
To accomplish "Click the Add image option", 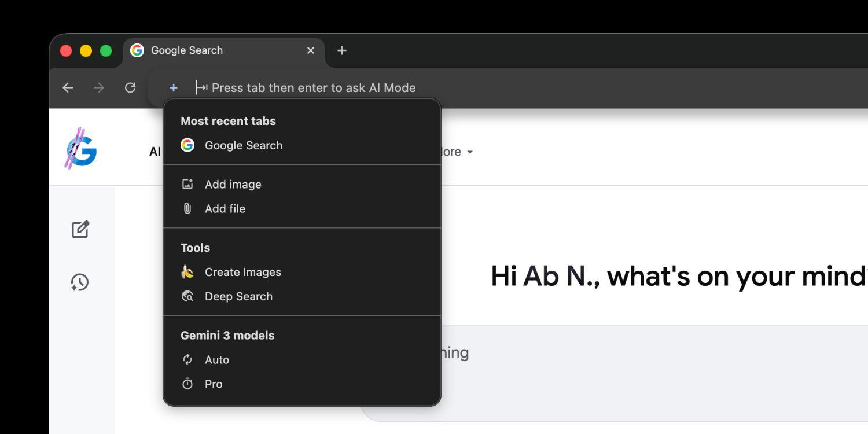I will (233, 184).
